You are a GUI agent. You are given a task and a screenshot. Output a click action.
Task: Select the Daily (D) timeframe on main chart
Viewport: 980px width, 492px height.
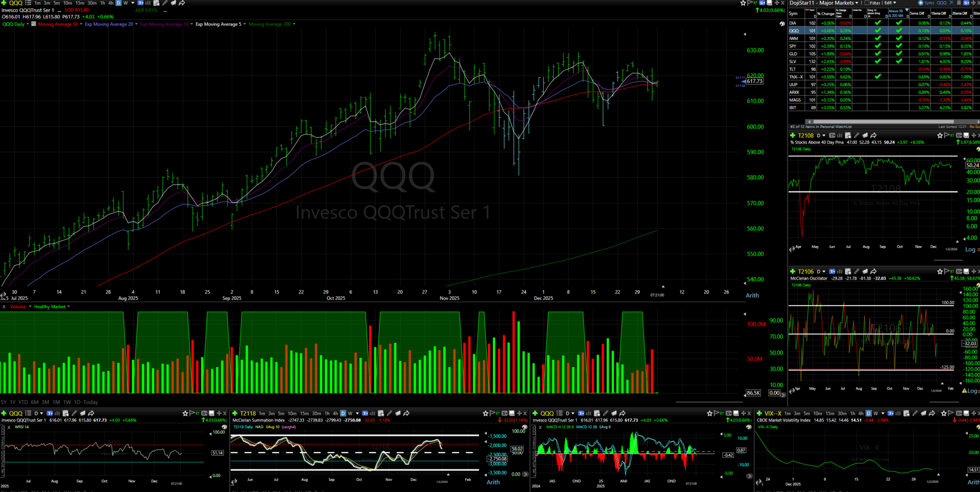pyautogui.click(x=118, y=3)
